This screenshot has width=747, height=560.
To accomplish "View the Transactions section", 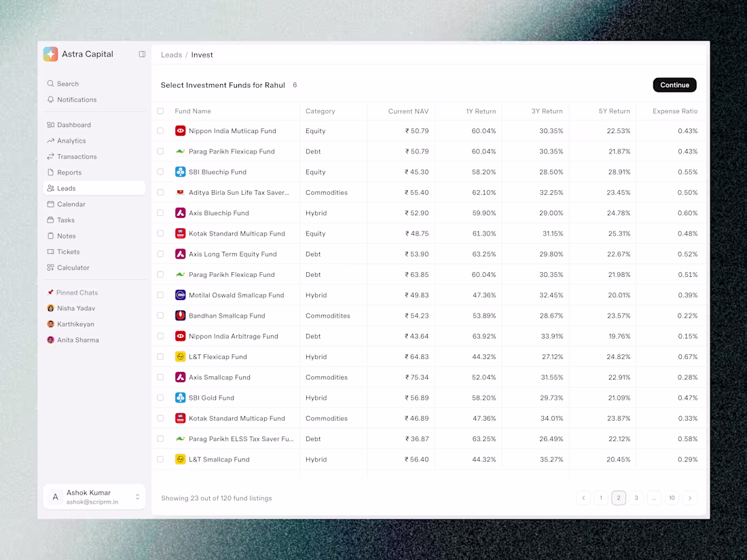I will click(x=78, y=156).
